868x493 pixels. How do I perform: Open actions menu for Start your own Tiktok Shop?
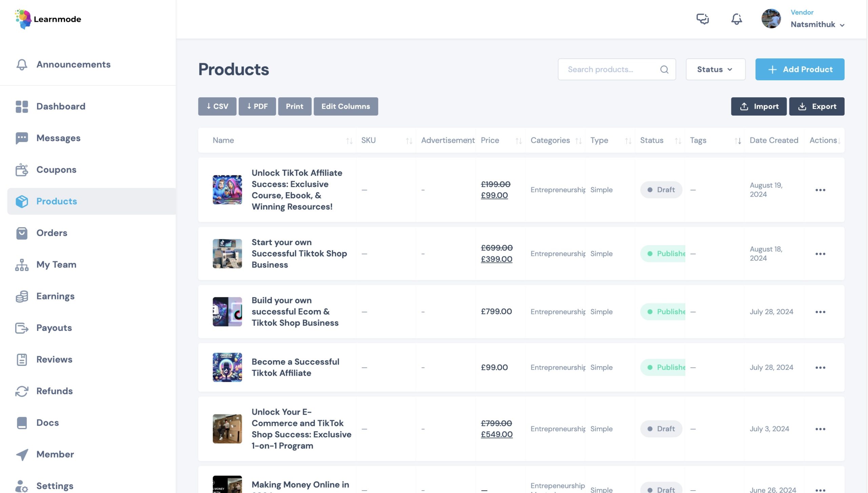[x=820, y=254]
